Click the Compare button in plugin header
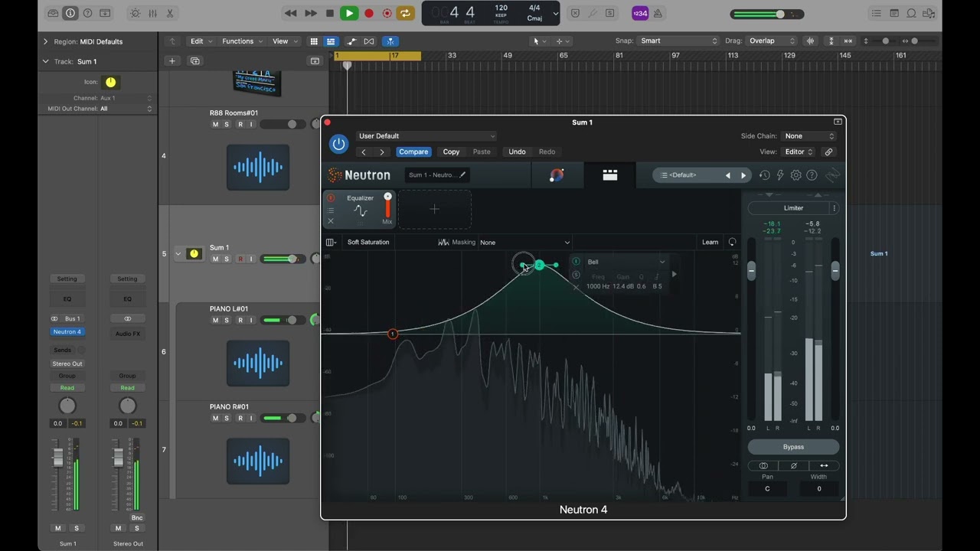Image resolution: width=980 pixels, height=551 pixels. click(413, 152)
